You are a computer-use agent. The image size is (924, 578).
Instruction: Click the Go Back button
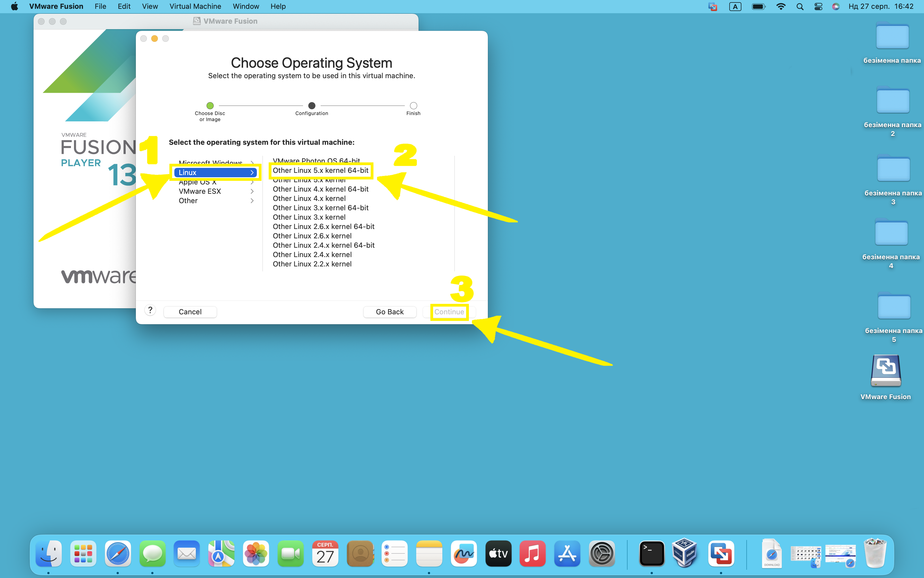[389, 312]
